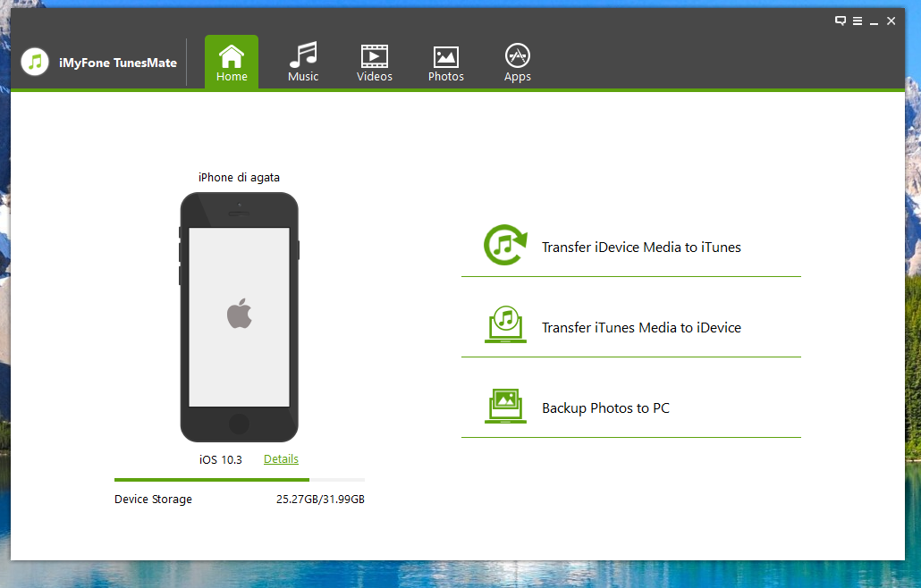Click the Transfer iTunes Media to iDevice icon
Image resolution: width=921 pixels, height=588 pixels.
pos(506,324)
